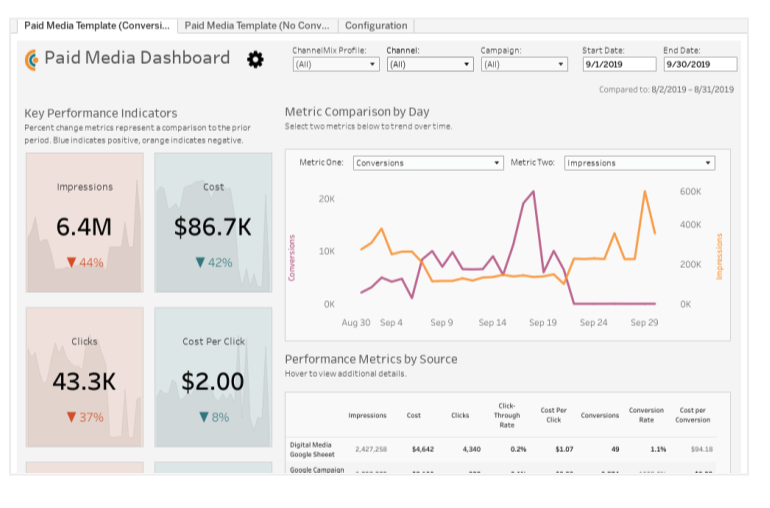Select the Cost Per Click $2.00 card
The height and width of the screenshot is (508, 770).
(x=213, y=377)
